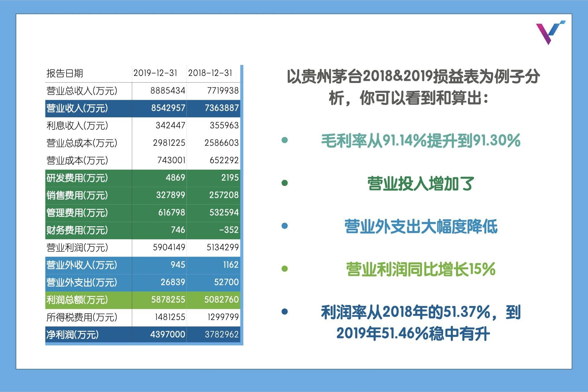Click the value 7719938

pos(223,91)
